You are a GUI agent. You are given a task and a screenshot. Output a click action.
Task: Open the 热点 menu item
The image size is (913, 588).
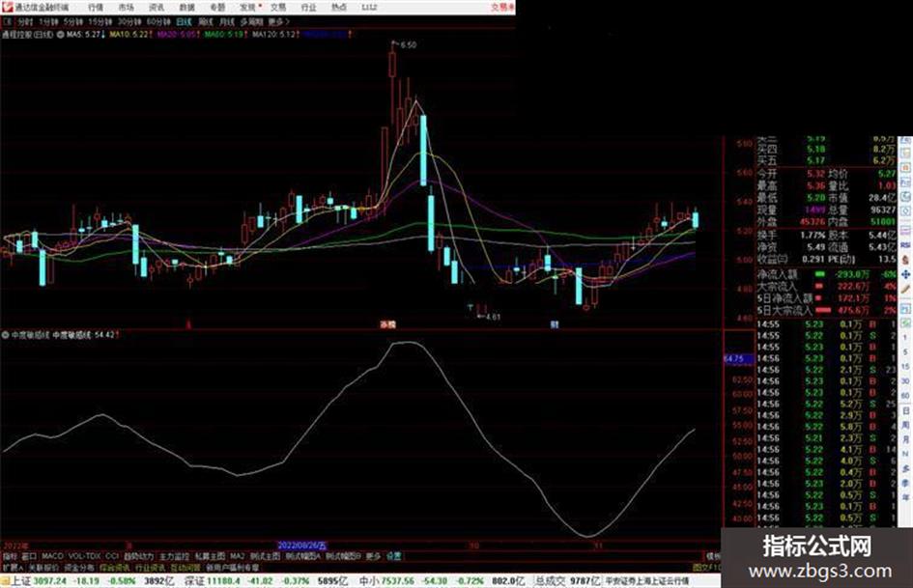[339, 8]
